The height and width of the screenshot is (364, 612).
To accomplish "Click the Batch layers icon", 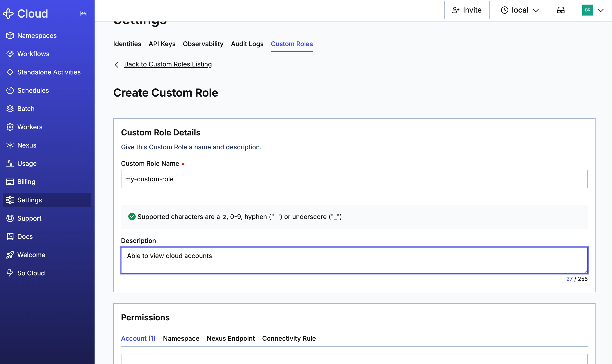I will (x=10, y=109).
